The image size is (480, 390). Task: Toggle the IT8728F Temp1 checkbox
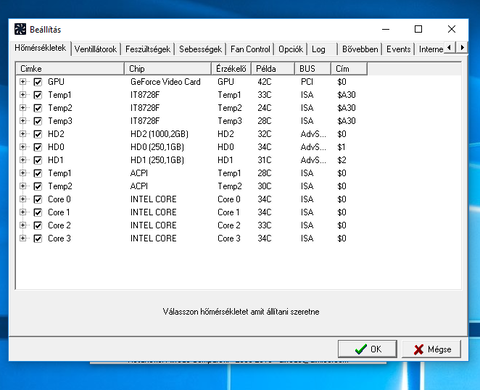pos(38,95)
